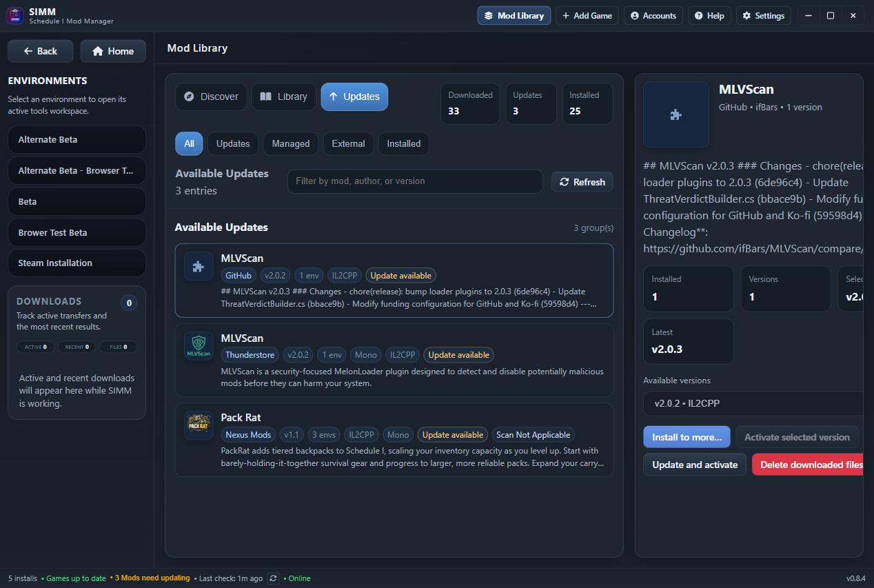The width and height of the screenshot is (874, 588).
Task: Click the Installed 25 stat card
Action: 587,104
